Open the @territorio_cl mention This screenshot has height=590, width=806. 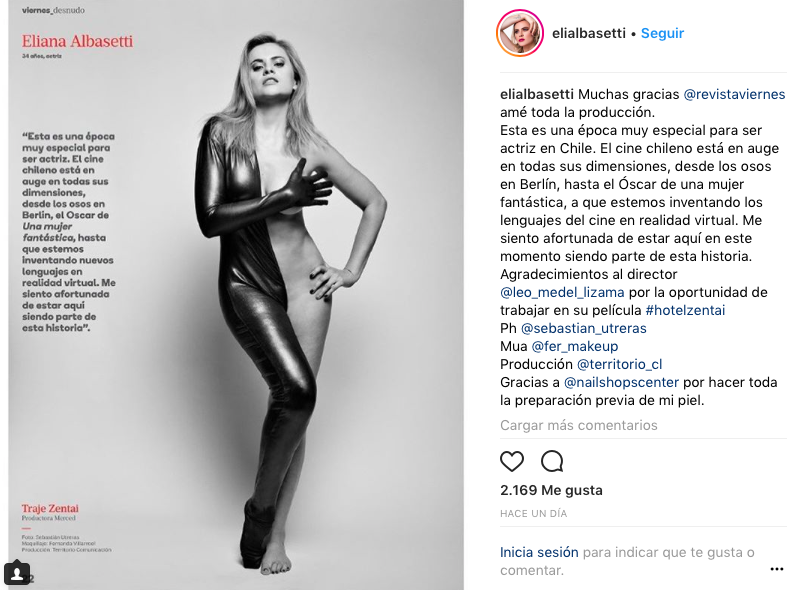[x=619, y=364]
